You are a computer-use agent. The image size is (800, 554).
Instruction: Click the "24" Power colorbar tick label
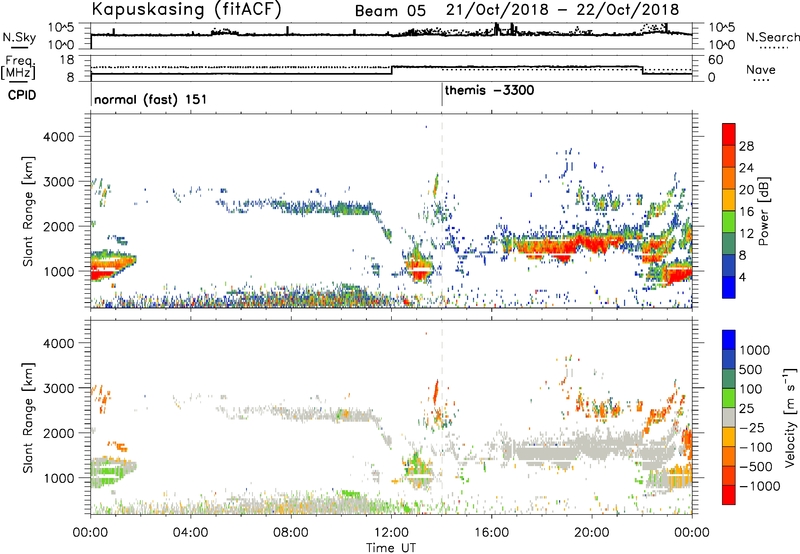(x=746, y=168)
